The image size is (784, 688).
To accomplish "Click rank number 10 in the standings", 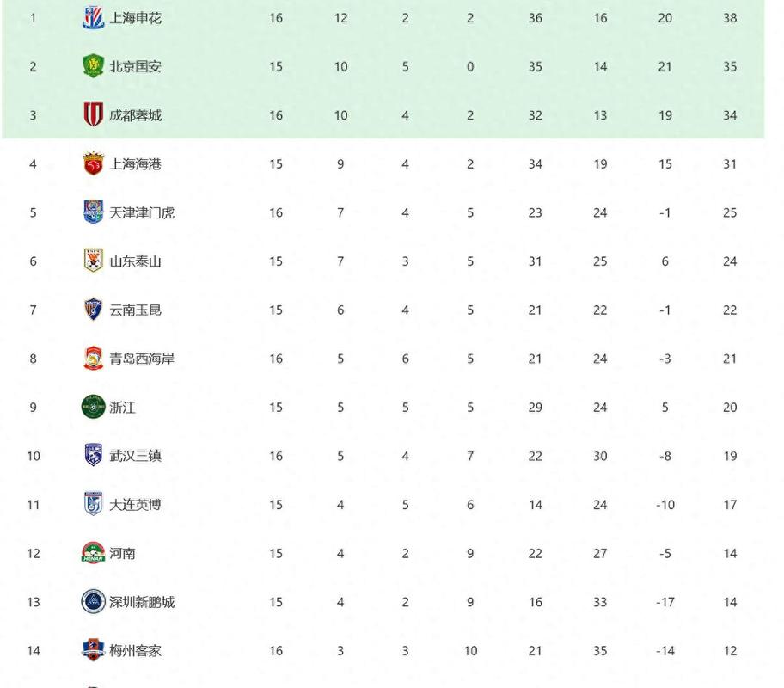I will coord(34,456).
